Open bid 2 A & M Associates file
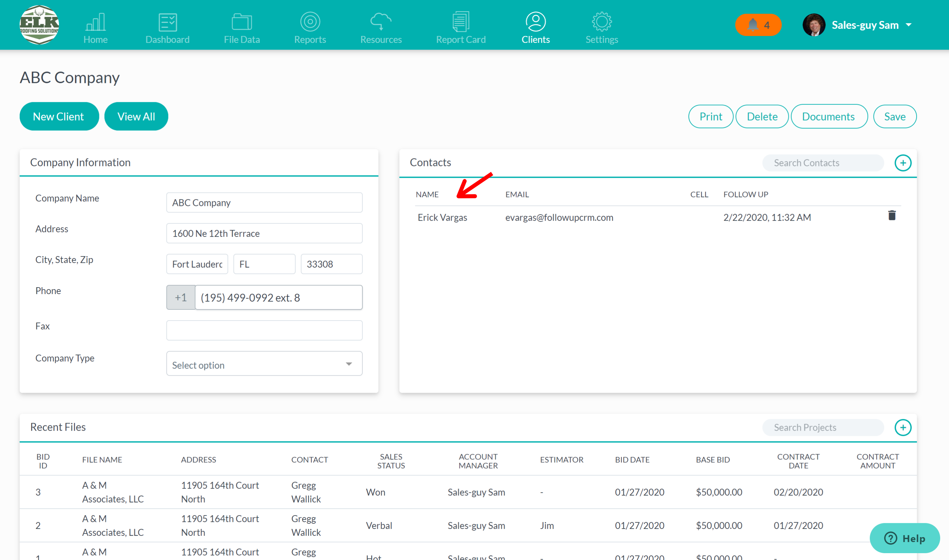The image size is (949, 560). tap(113, 525)
